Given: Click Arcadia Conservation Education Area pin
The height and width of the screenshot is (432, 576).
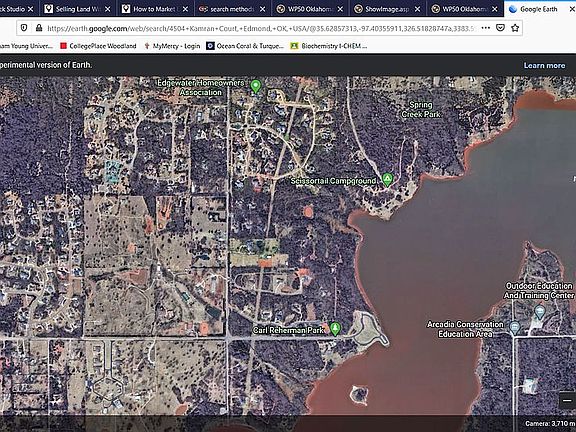Looking at the screenshot, I should (x=515, y=327).
